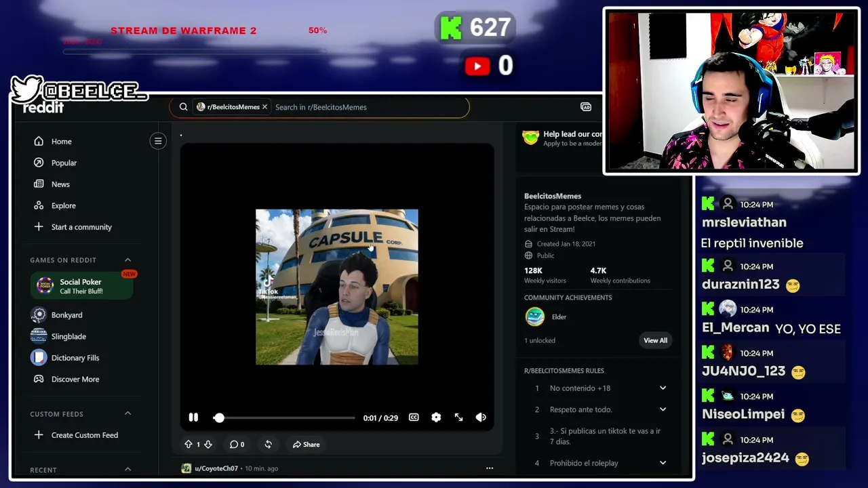Image resolution: width=868 pixels, height=488 pixels.
Task: Collapse the Games on Reddit section
Action: 127,260
